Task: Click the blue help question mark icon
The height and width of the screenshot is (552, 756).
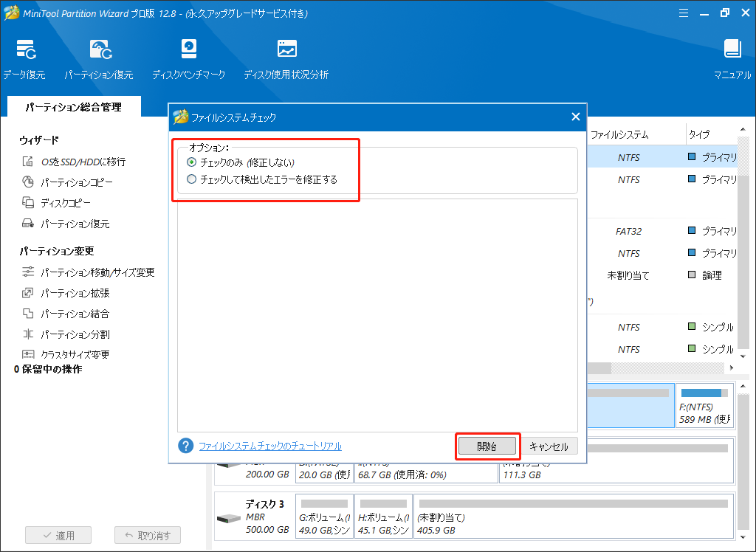Action: tap(185, 446)
